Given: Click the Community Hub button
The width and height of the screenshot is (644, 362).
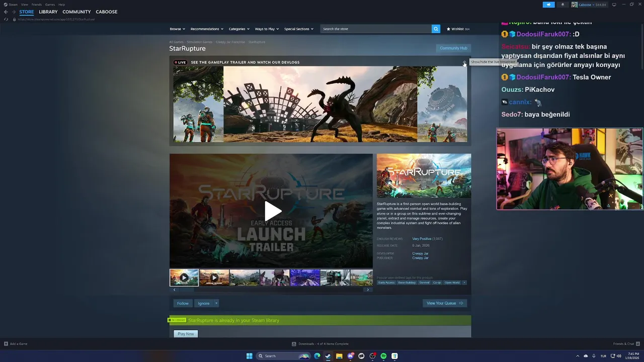Looking at the screenshot, I should (453, 48).
